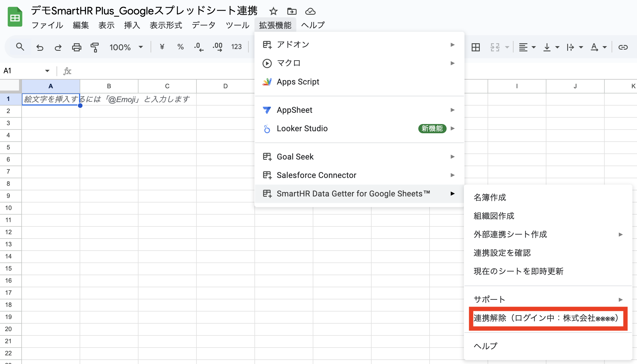Click the print icon
Image resolution: width=637 pixels, height=364 pixels.
(x=76, y=47)
